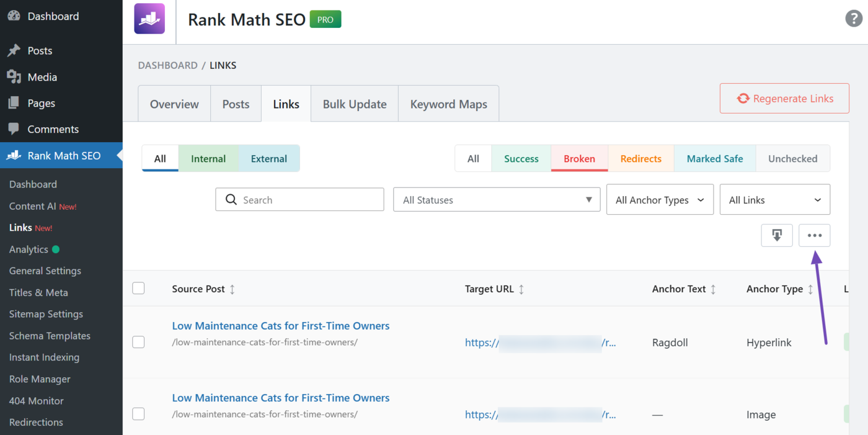Open the Low Maintenance Cats post link
Viewport: 868px width, 435px height.
point(280,325)
